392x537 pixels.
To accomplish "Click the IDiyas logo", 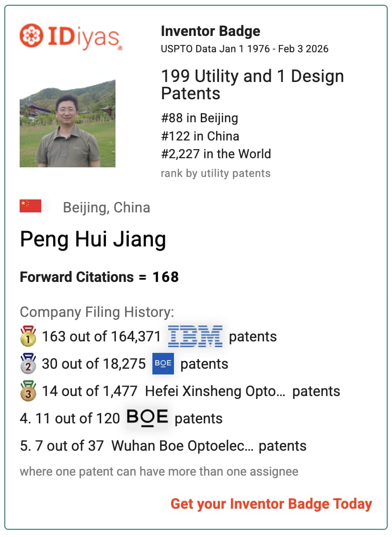I will pos(71,36).
